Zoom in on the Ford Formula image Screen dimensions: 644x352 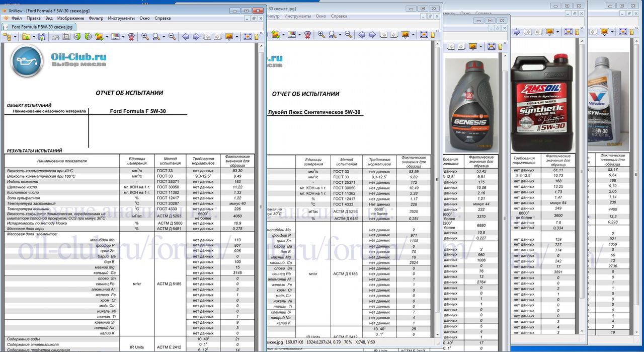pos(145,37)
